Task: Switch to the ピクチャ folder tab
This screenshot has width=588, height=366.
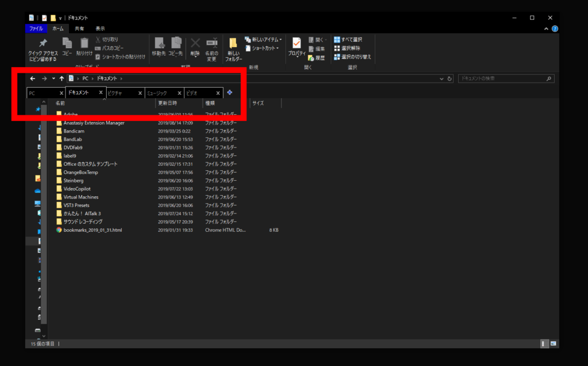Action: 121,93
